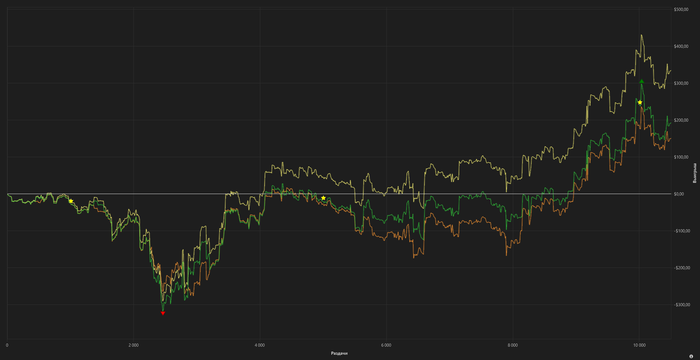
Task: Select the yellow star marker near 5 000 hands
Action: (323, 198)
